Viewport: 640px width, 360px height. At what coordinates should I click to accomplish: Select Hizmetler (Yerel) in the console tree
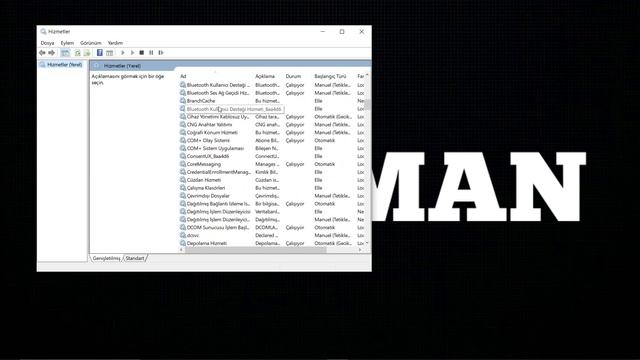64,65
